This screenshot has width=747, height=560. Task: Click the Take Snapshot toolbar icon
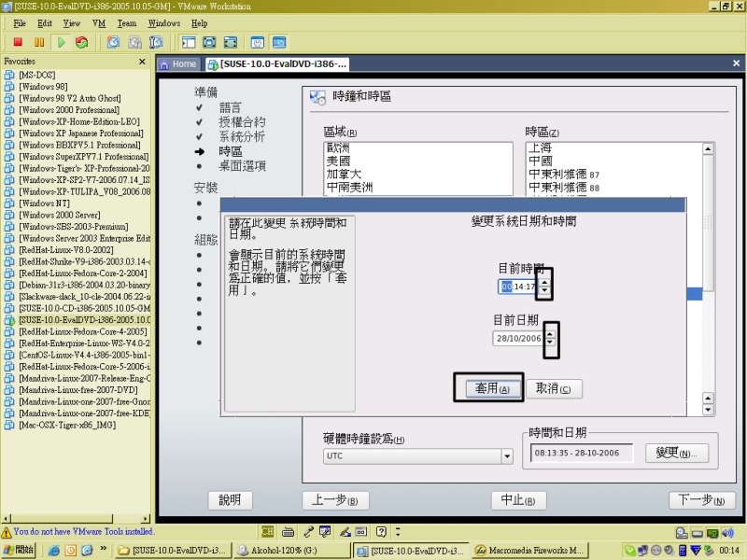[x=113, y=42]
